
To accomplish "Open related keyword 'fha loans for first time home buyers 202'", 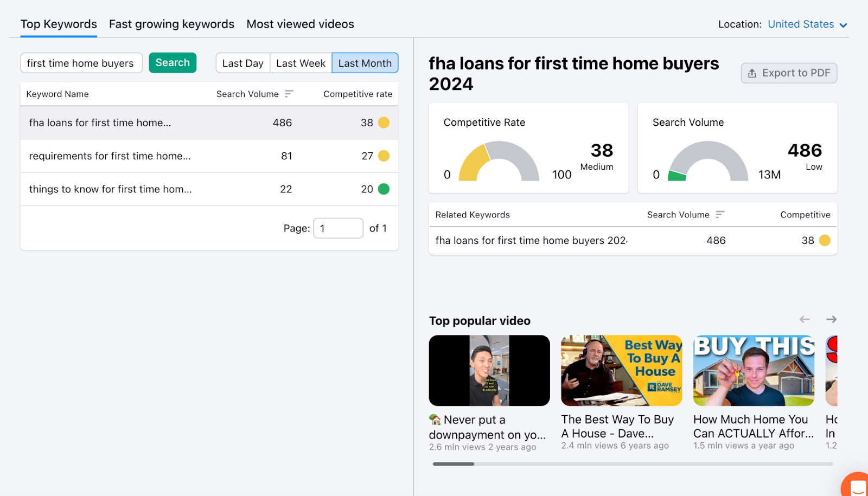I will tap(532, 240).
